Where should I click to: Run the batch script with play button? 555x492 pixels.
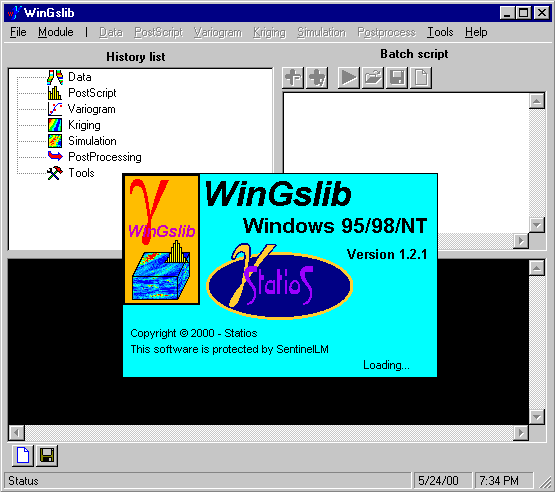tap(348, 78)
